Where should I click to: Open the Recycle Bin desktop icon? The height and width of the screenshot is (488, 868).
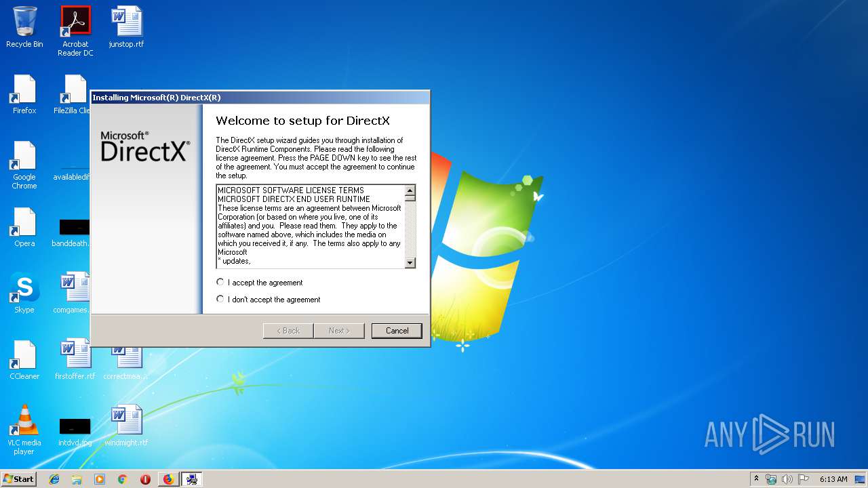pyautogui.click(x=24, y=28)
